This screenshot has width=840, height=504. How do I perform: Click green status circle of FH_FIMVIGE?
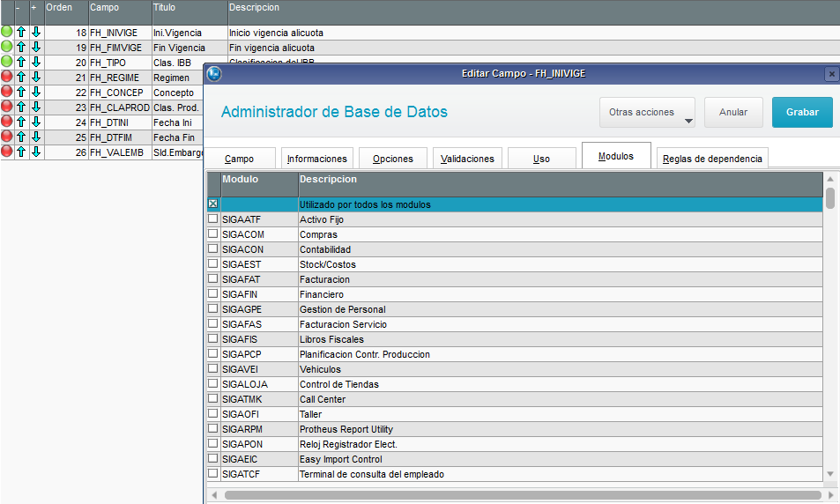coord(6,47)
